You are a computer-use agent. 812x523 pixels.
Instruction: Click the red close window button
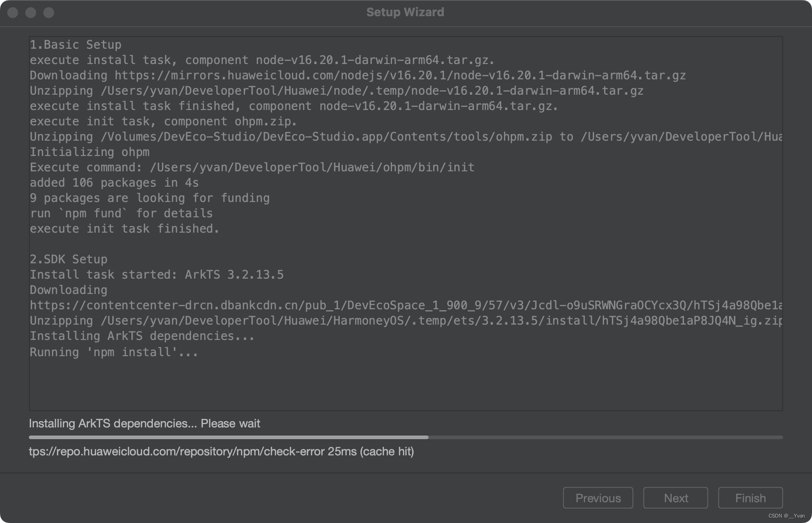tap(13, 13)
